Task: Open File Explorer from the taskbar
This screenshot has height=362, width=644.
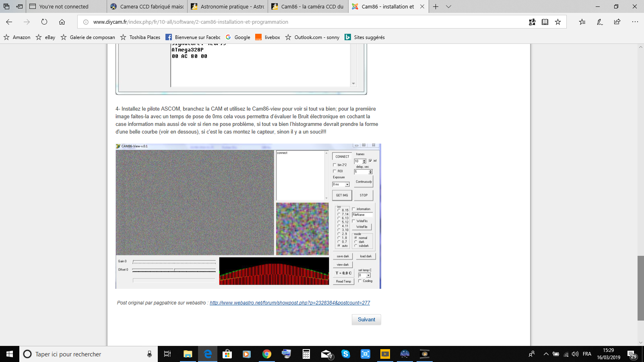Action: (x=188, y=354)
